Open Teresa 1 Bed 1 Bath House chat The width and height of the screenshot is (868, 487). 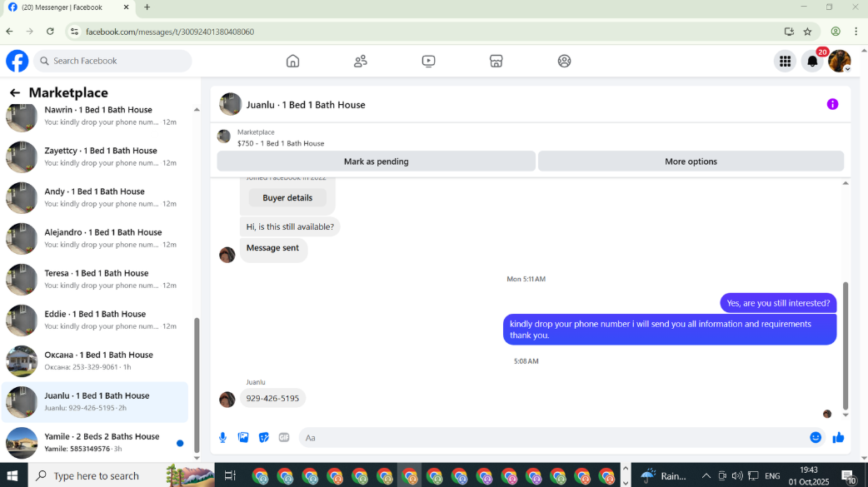(95, 280)
